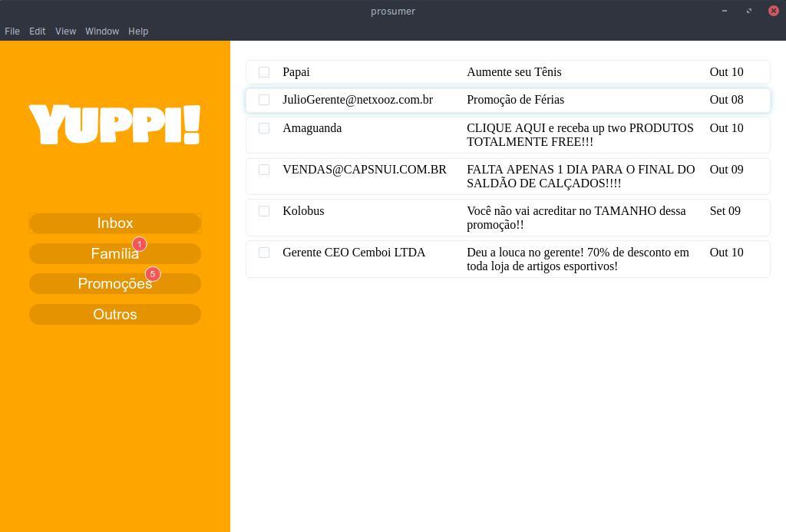The height and width of the screenshot is (532, 786).
Task: Click the red badge showing 5 on Promoções
Action: [x=153, y=274]
